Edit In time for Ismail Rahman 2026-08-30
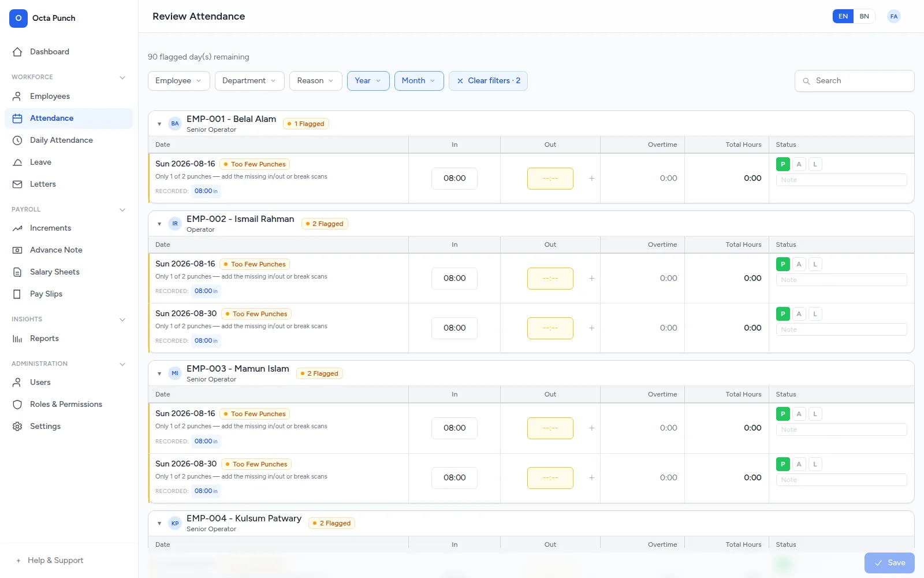Viewport: 924px width, 578px height. 454,328
